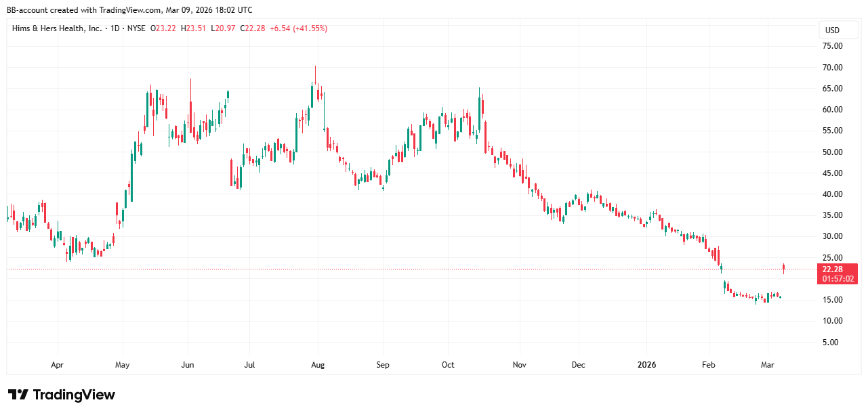The height and width of the screenshot is (415, 868).
Task: Click the TradingView logo icon
Action: (18, 395)
